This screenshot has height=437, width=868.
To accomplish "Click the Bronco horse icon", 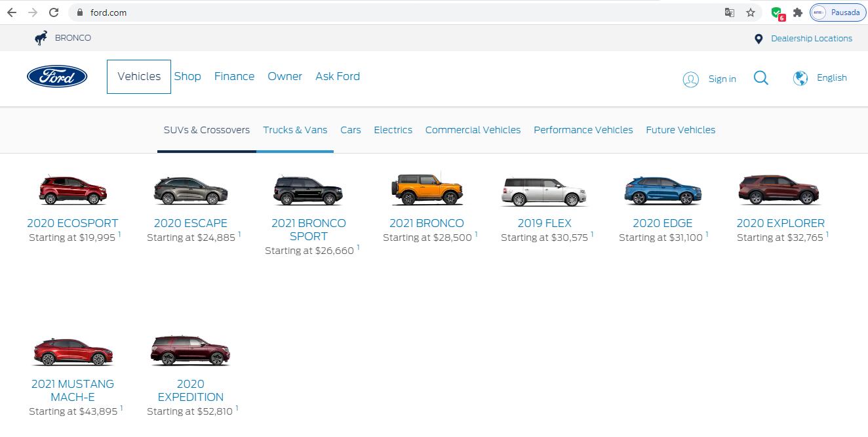I will click(x=41, y=38).
